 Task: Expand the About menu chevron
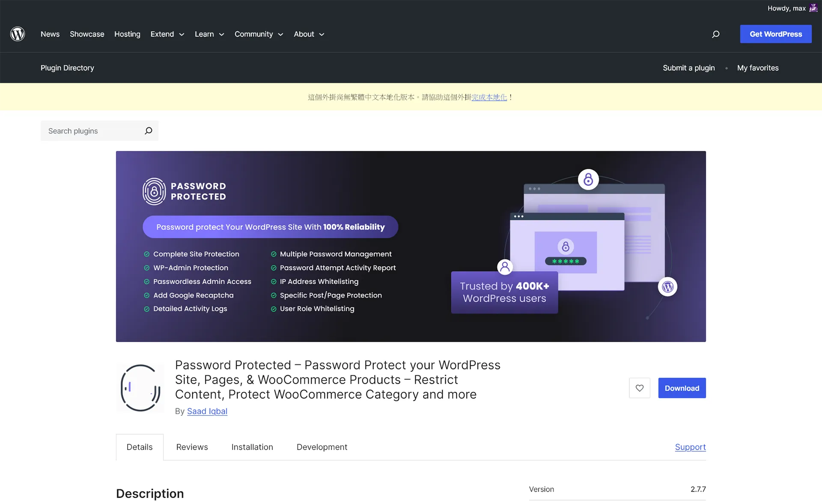click(x=322, y=34)
